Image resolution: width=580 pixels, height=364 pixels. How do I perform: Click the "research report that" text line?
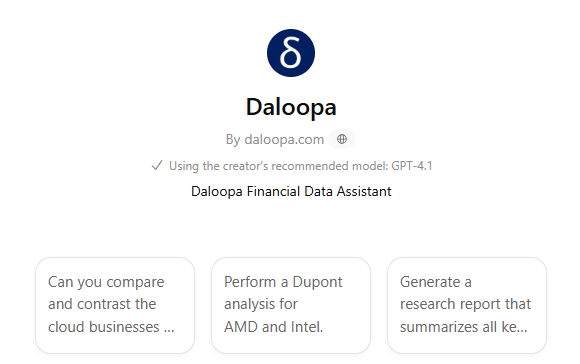click(x=465, y=304)
